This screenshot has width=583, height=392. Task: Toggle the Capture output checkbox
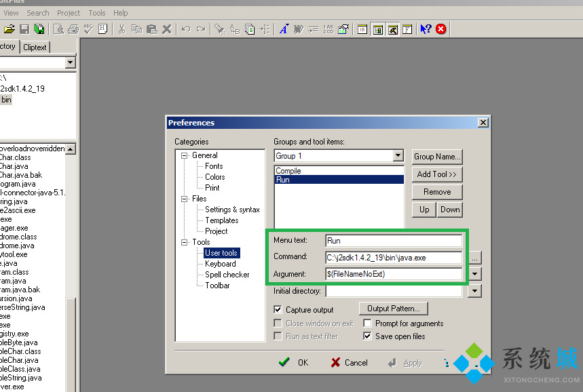[278, 309]
